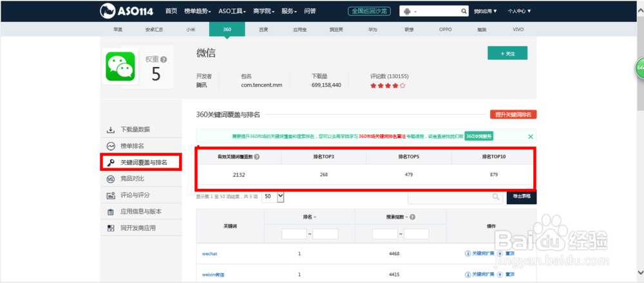The image size is (644, 283).
Task: Click the 提升关键词排名 button
Action: click(x=513, y=115)
